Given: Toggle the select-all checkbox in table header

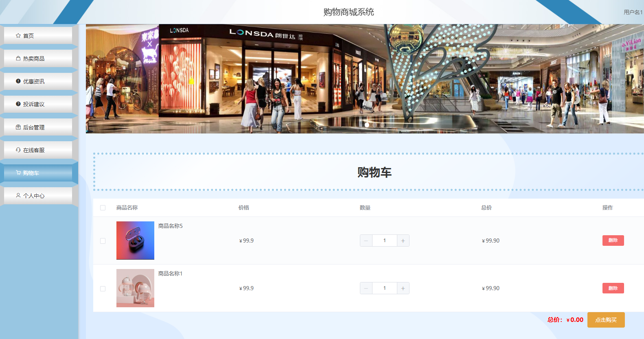Looking at the screenshot, I should click(103, 208).
